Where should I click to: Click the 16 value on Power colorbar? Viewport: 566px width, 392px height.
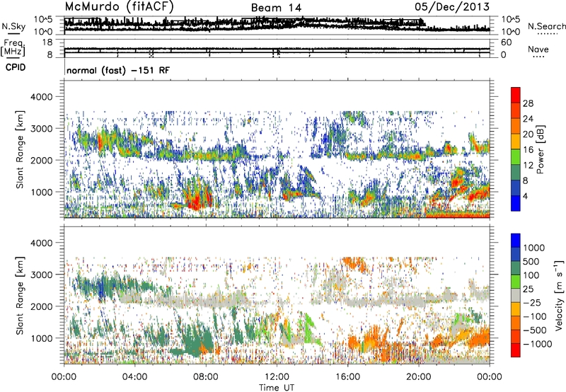click(528, 150)
